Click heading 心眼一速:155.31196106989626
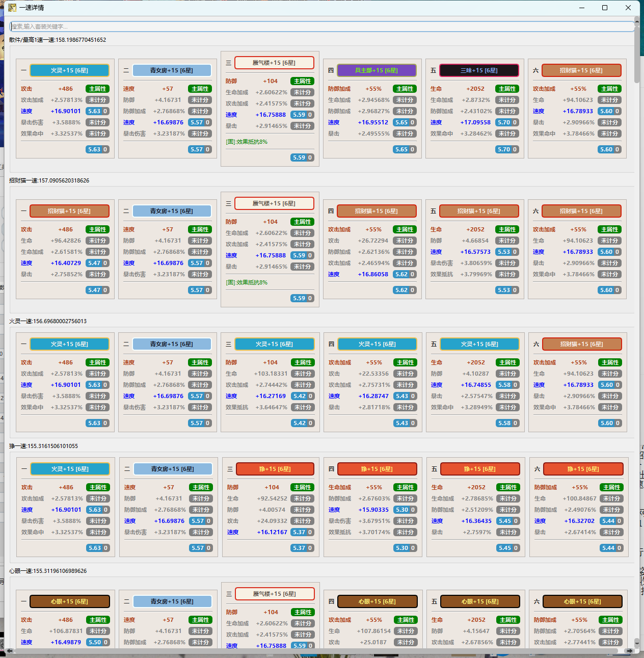Viewport: 644px width, 658px height. (48, 571)
